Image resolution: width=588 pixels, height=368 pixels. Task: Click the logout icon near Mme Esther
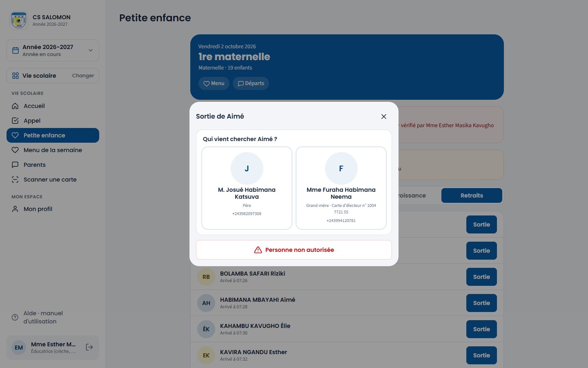(x=89, y=347)
